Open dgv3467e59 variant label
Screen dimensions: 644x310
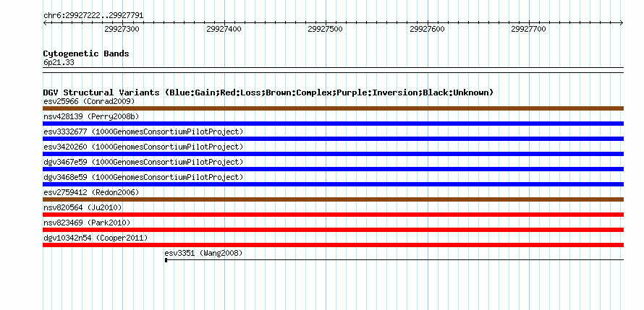(143, 162)
